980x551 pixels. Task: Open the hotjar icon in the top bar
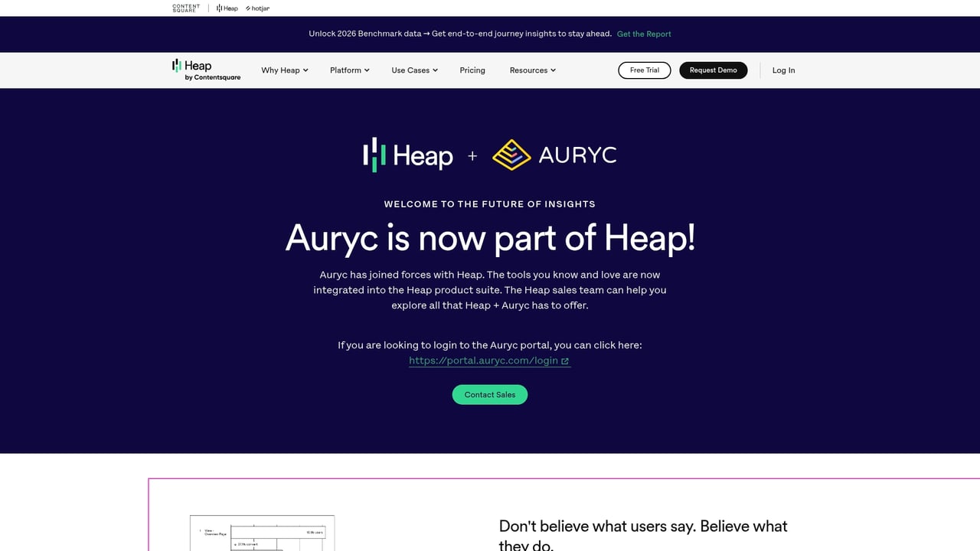[x=257, y=8]
